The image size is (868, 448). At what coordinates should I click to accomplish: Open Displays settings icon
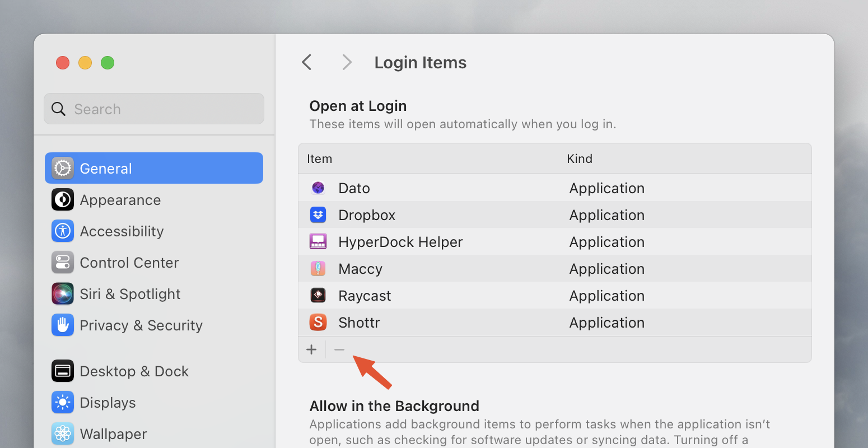63,403
